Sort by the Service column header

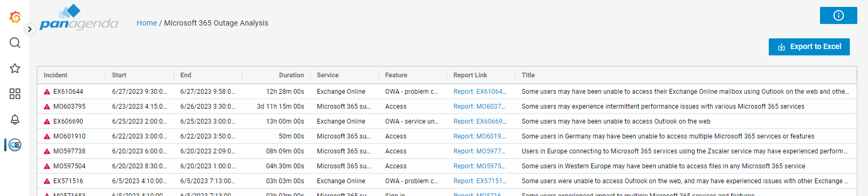coord(328,75)
